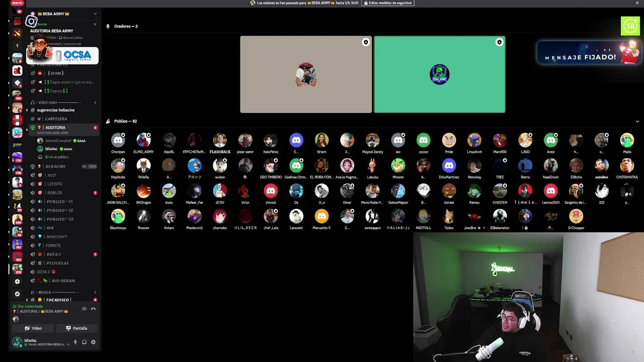This screenshot has height=362, width=644.
Task: Open ELMO_ARMY's audience avatar
Action: click(x=143, y=140)
